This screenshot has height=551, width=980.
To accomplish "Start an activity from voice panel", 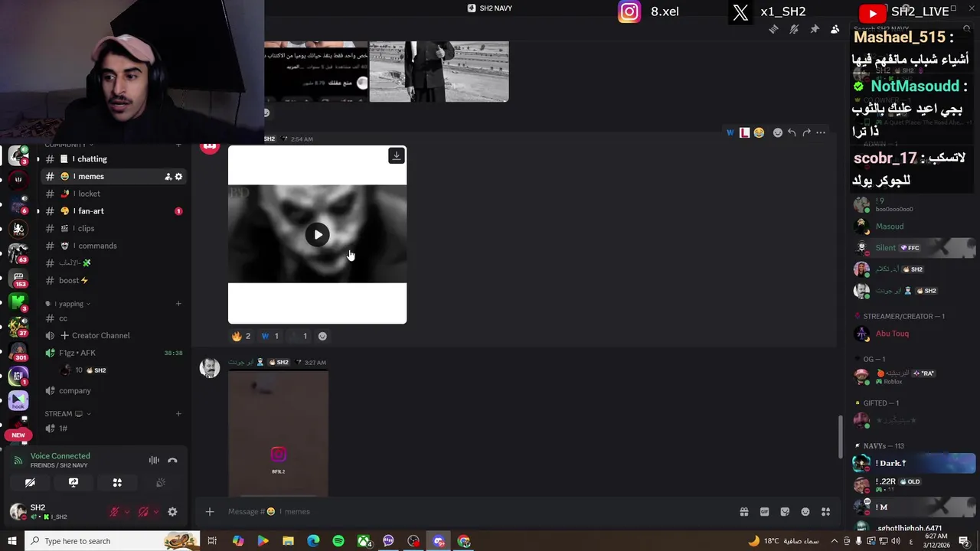I will (117, 483).
